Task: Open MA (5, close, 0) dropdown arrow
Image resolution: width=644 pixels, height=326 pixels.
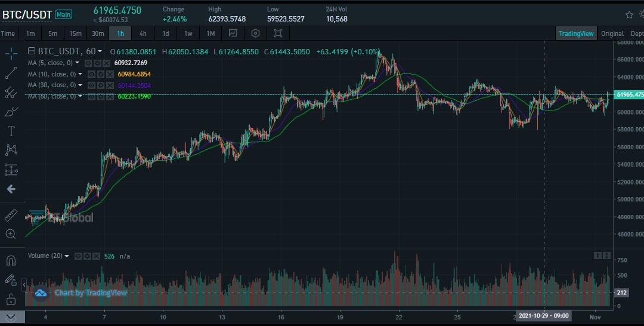Action: click(77, 63)
